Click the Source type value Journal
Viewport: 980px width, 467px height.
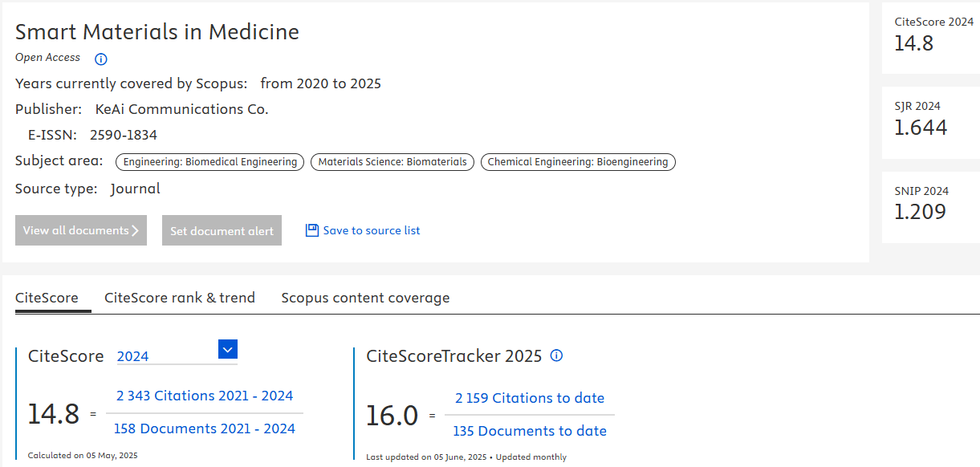[x=136, y=189]
